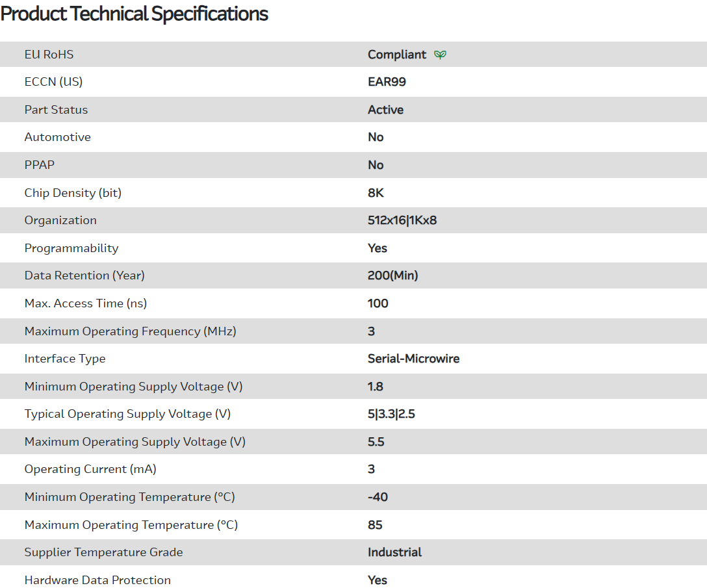Select the 8K chip density value

(376, 193)
